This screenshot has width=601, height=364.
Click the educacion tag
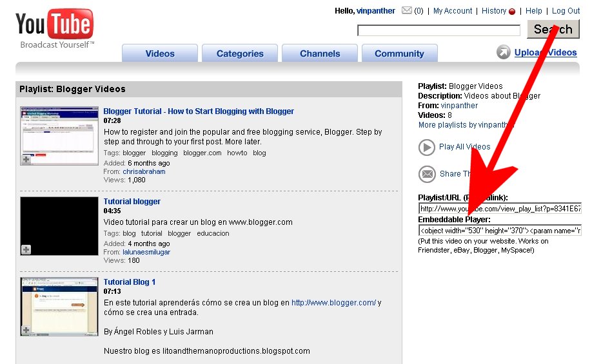click(213, 233)
